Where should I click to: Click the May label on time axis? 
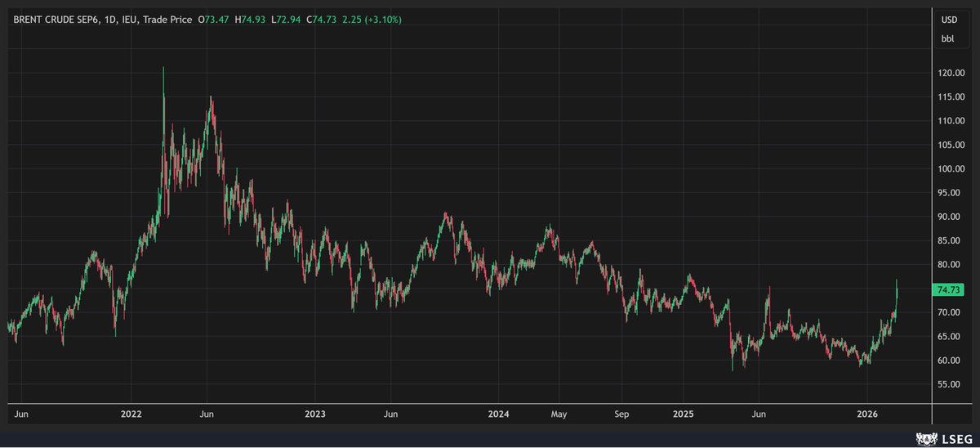[559, 414]
